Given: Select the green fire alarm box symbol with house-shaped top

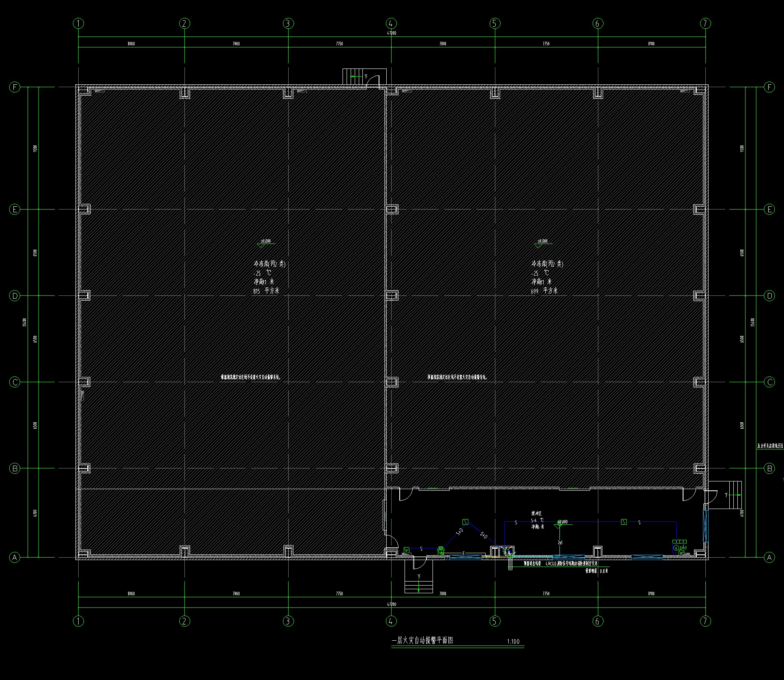Looking at the screenshot, I should [441, 551].
